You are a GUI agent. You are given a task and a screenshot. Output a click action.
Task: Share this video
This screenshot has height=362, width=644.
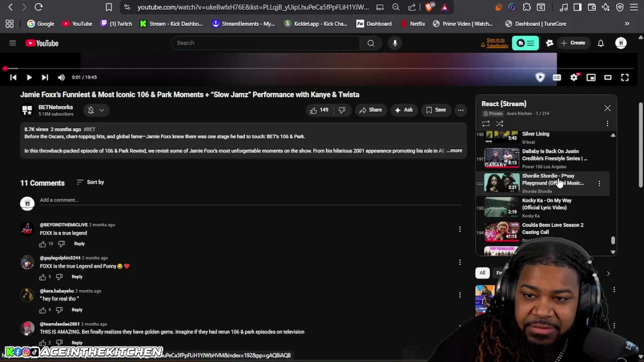[x=370, y=110]
